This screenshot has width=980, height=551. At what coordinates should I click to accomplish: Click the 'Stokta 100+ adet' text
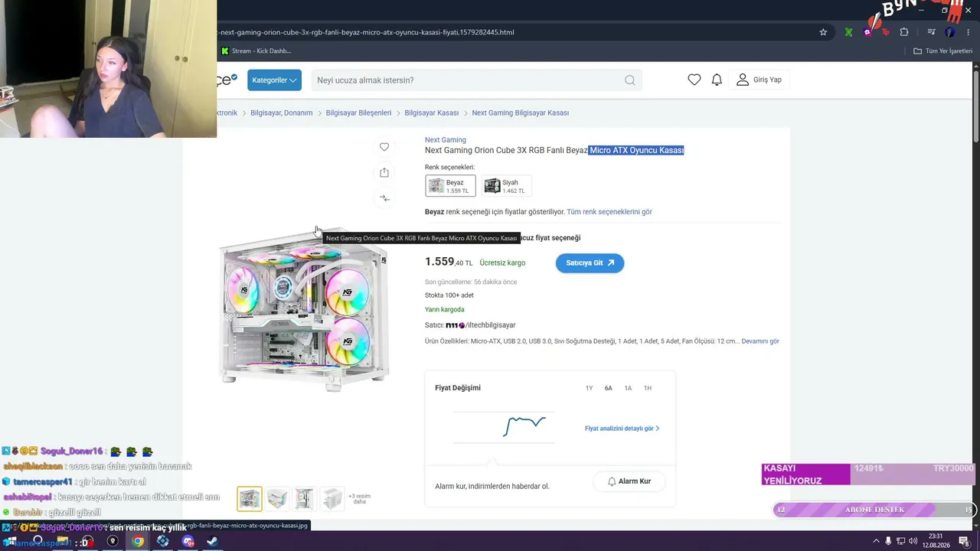click(x=449, y=295)
